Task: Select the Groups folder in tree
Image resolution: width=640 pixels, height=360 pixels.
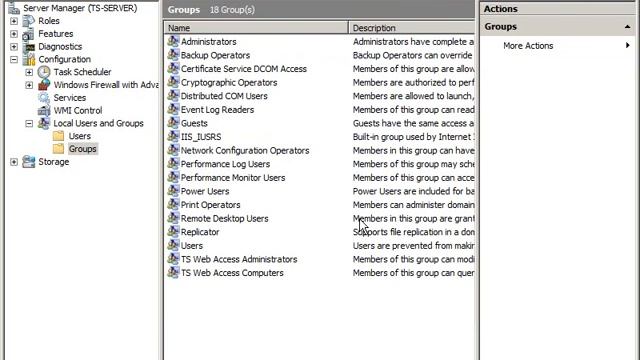Action: click(82, 149)
